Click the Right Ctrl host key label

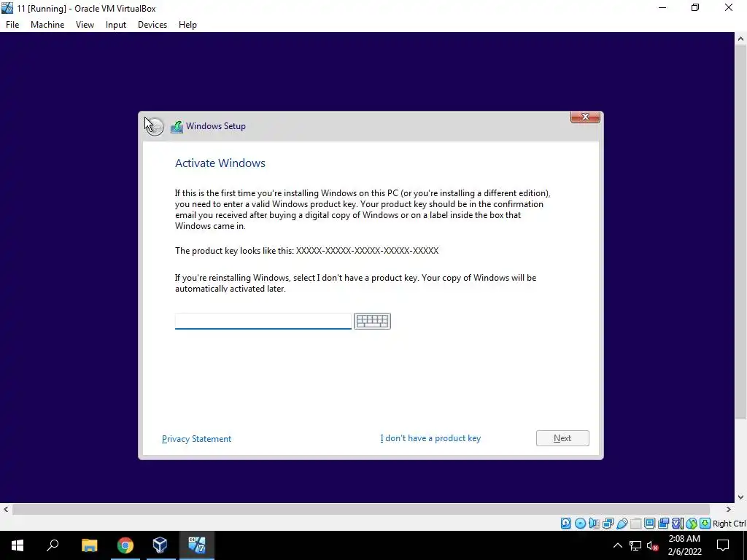729,524
